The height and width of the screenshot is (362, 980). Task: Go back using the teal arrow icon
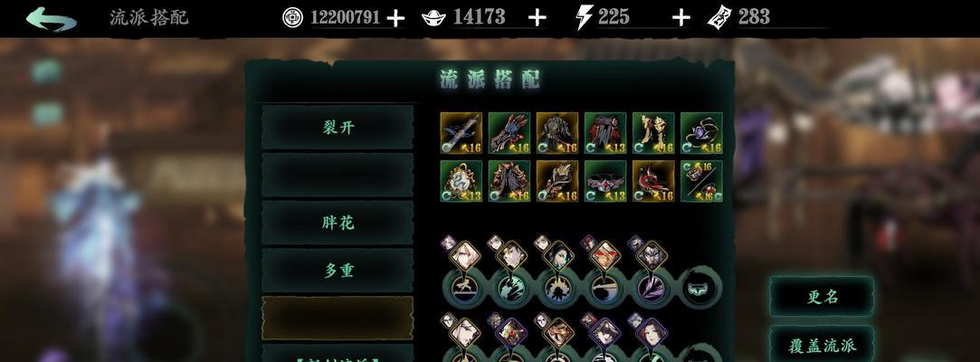click(52, 18)
